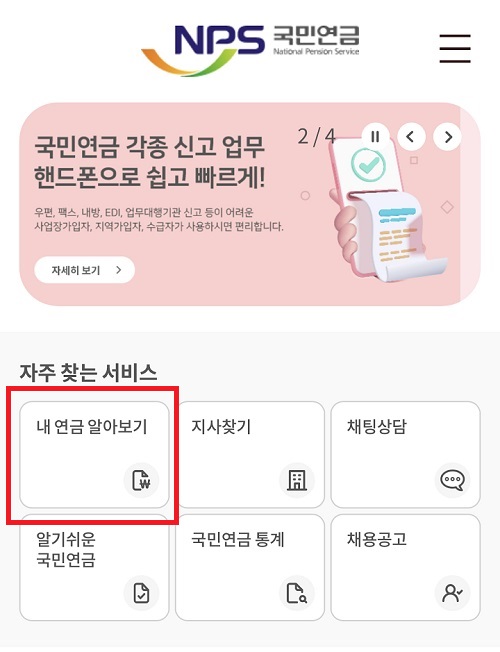The width and height of the screenshot is (500, 652).
Task: Open 채용공고 card
Action: (406, 568)
